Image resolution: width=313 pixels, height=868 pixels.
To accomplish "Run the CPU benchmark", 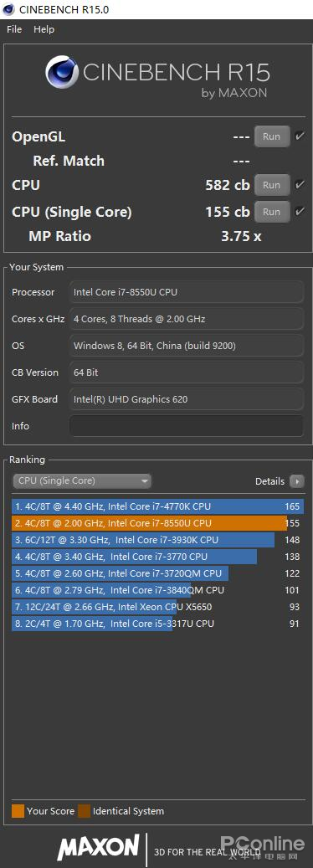I will tap(272, 185).
